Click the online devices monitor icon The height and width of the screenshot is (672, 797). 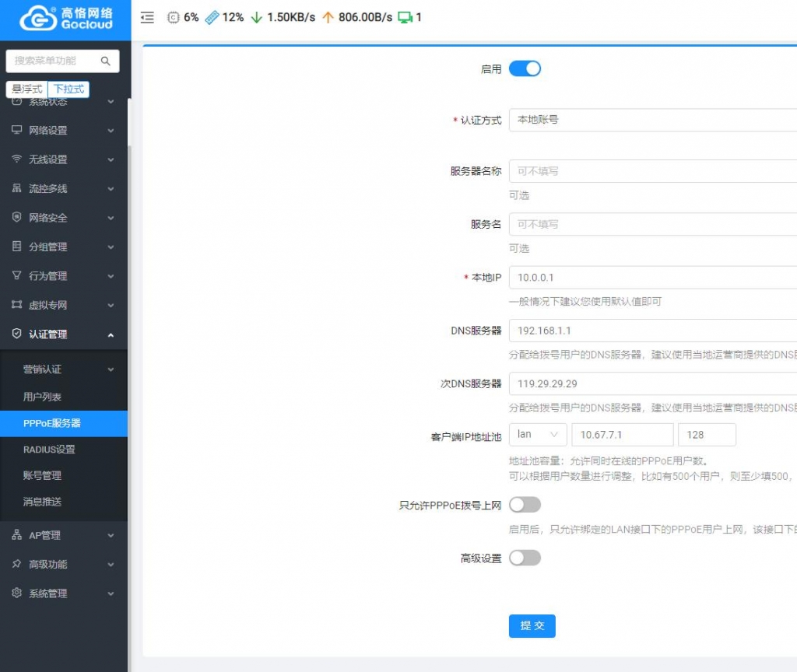click(x=405, y=17)
